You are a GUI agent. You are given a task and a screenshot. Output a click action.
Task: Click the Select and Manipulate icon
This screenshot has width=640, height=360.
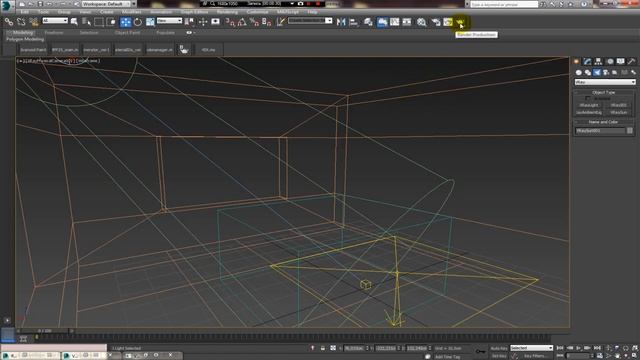coord(203,22)
